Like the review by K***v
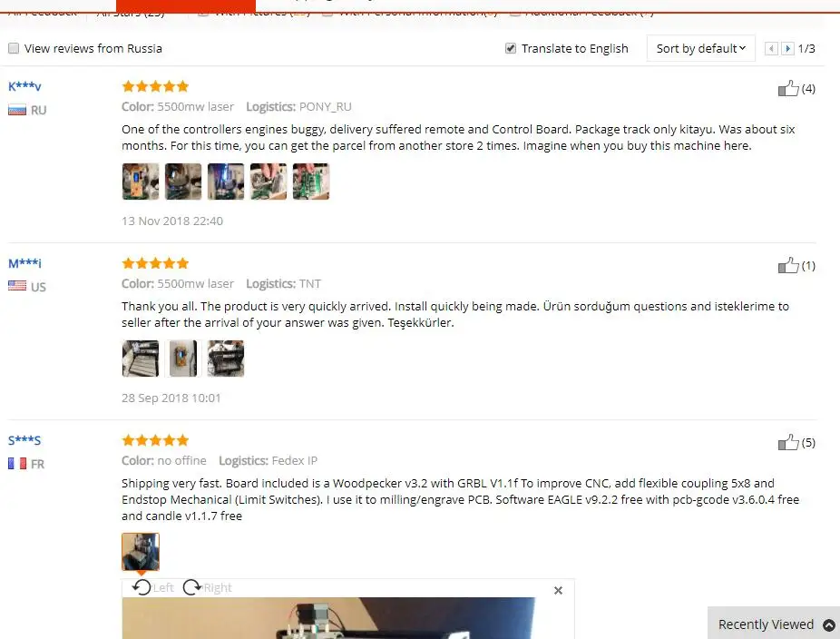840x639 pixels. pyautogui.click(x=788, y=88)
